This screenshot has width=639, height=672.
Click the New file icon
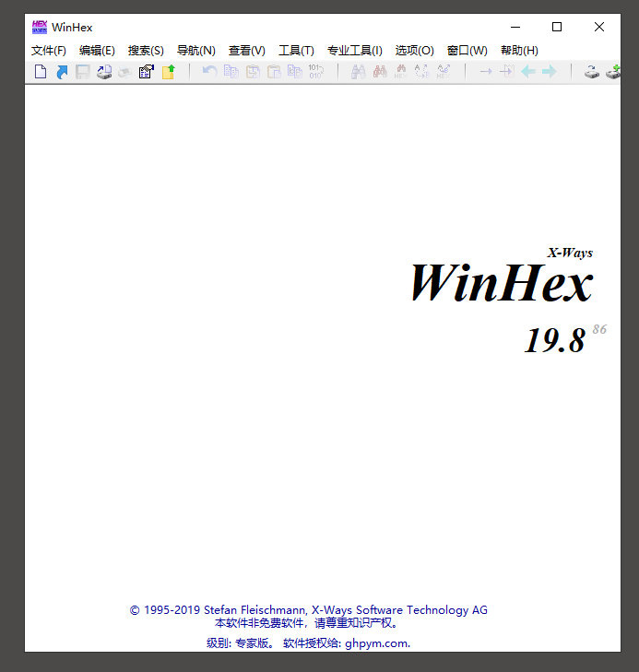tap(40, 72)
